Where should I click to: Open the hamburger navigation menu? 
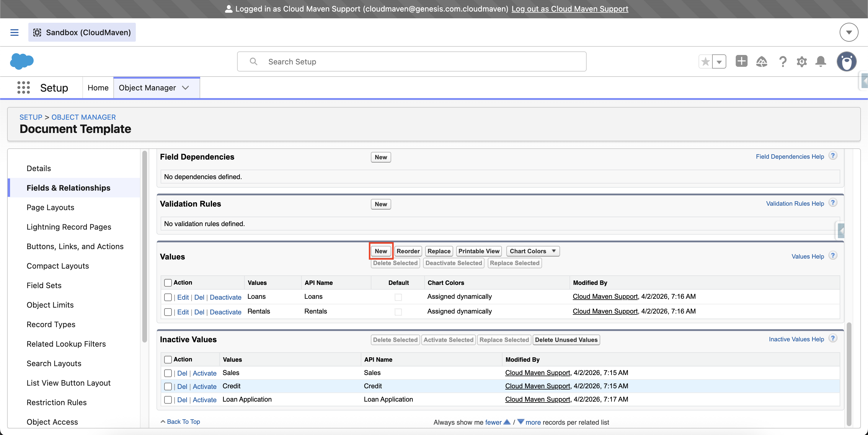click(x=14, y=33)
